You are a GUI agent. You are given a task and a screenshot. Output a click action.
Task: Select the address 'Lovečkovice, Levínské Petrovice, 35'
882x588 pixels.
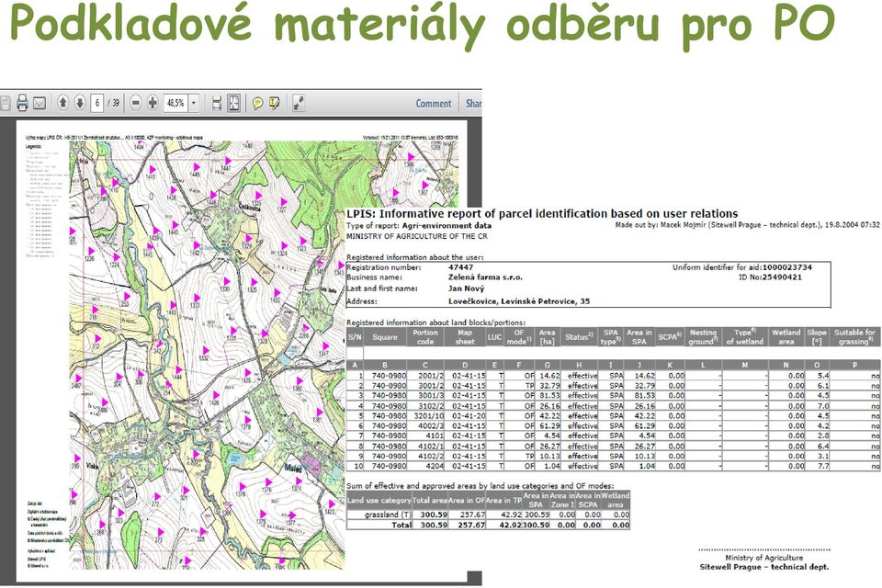[519, 301]
